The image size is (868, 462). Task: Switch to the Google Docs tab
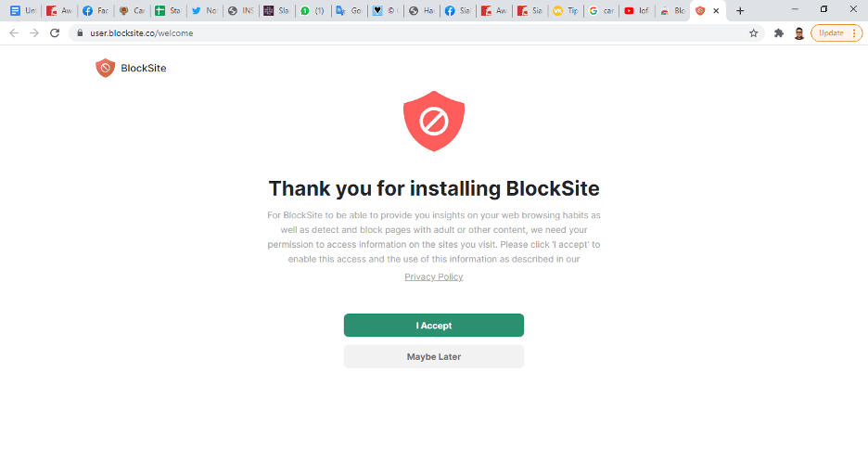point(22,10)
